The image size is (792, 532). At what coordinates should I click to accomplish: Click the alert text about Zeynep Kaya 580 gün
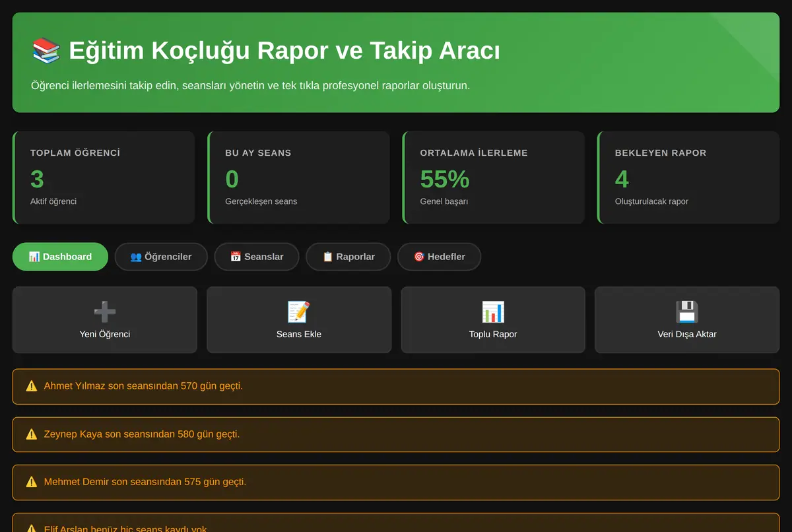coord(142,434)
